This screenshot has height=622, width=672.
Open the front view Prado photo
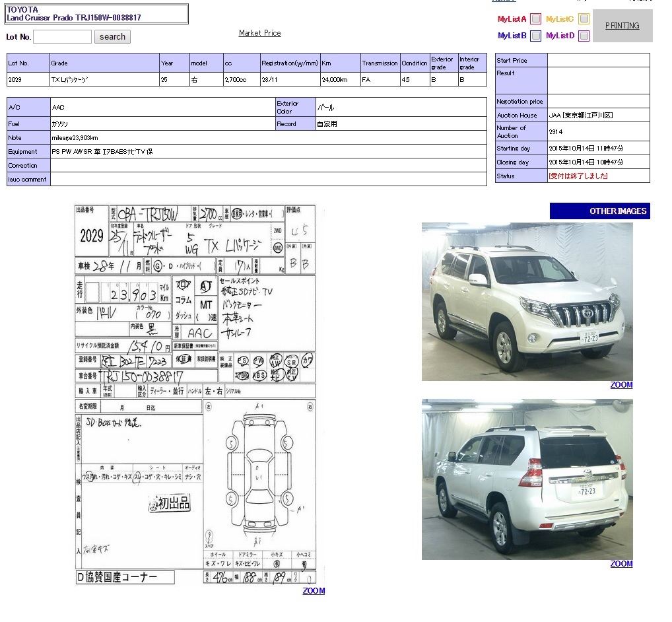[x=527, y=302]
